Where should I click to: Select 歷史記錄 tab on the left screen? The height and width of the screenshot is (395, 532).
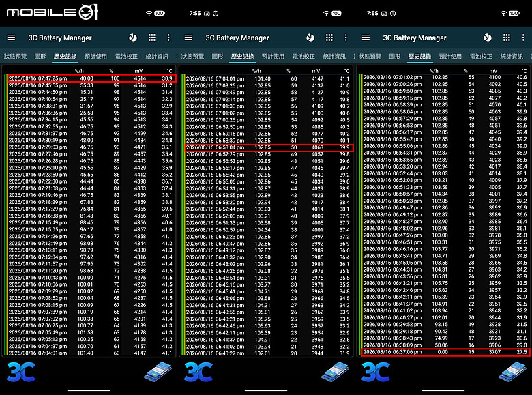point(65,56)
